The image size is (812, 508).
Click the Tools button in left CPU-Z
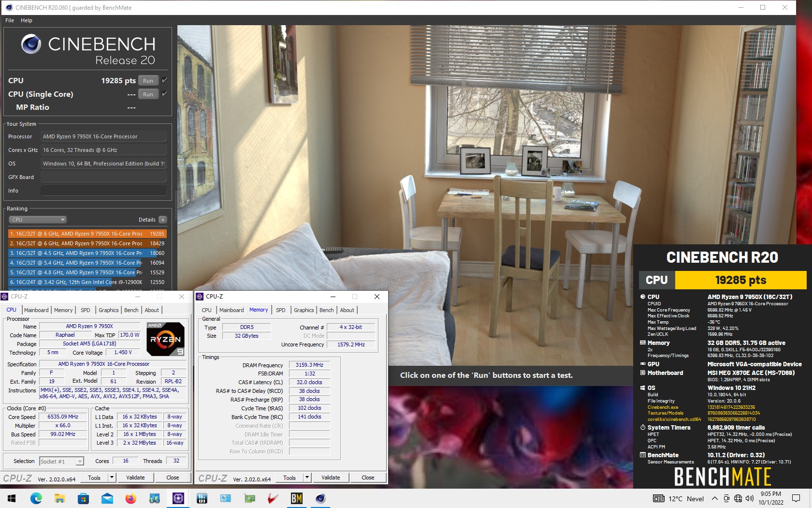pos(94,478)
